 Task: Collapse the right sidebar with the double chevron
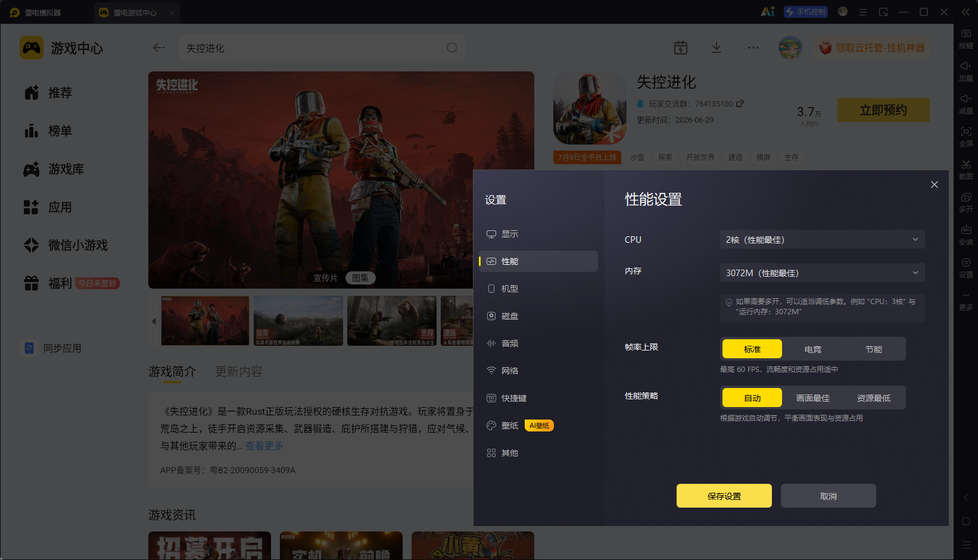[x=965, y=12]
